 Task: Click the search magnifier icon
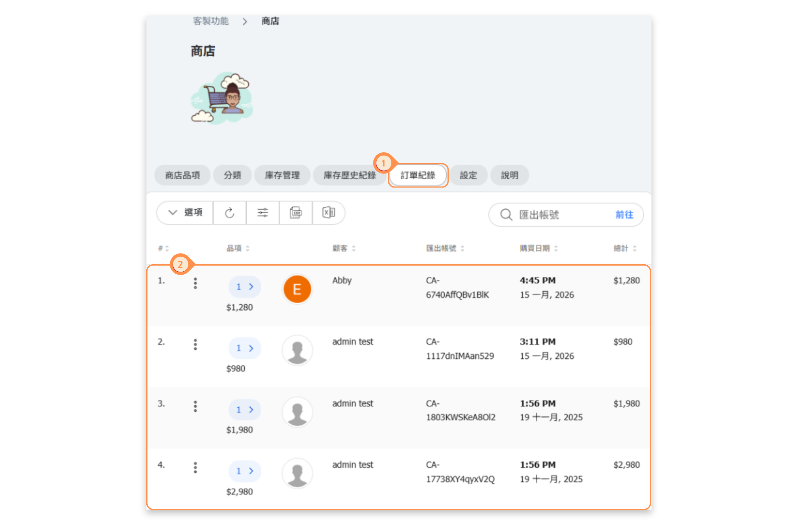[506, 215]
